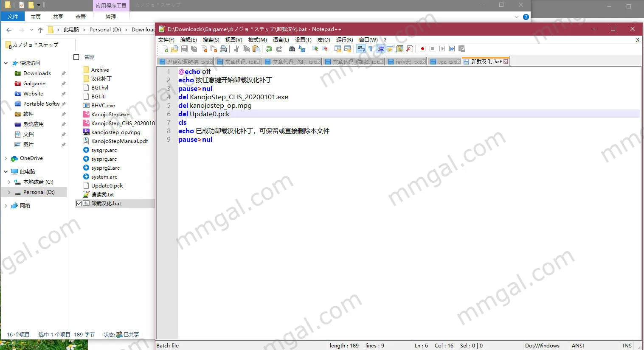Expand the OneDrive tree node
This screenshot has height=350, width=644.
coord(6,158)
